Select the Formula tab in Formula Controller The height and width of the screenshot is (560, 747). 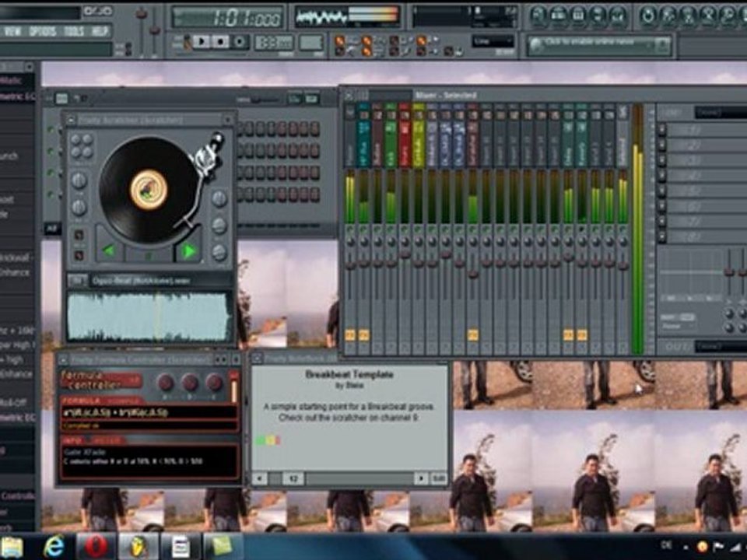[x=81, y=401]
